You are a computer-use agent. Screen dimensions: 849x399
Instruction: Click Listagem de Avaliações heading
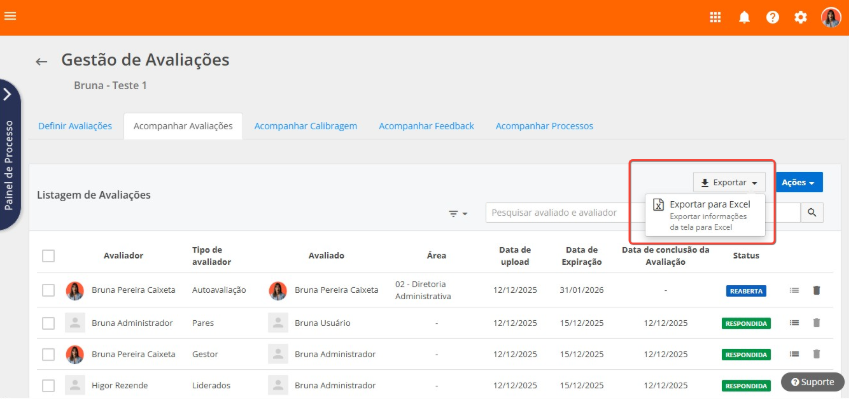click(94, 195)
